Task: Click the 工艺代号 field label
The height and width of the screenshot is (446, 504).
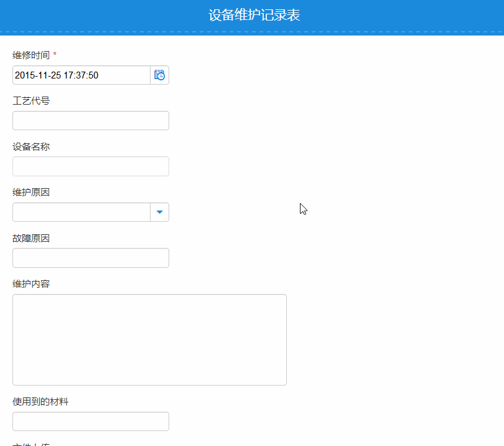Action: 26,100
